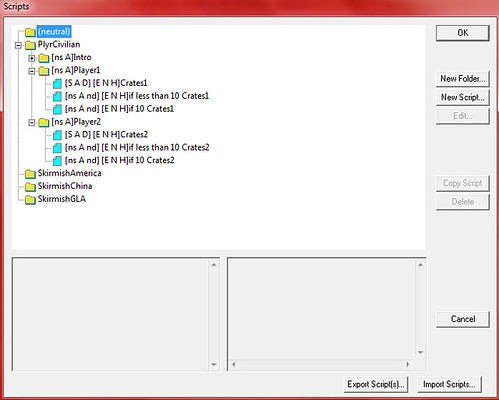Image resolution: width=499 pixels, height=400 pixels.
Task: Click the 'if less than 10 Crates1' script icon
Action: click(57, 96)
